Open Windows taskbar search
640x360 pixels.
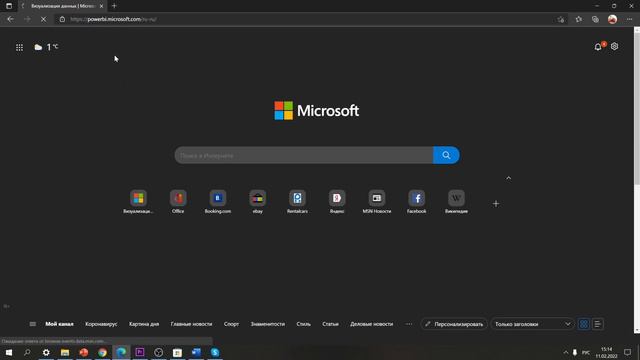(27, 352)
